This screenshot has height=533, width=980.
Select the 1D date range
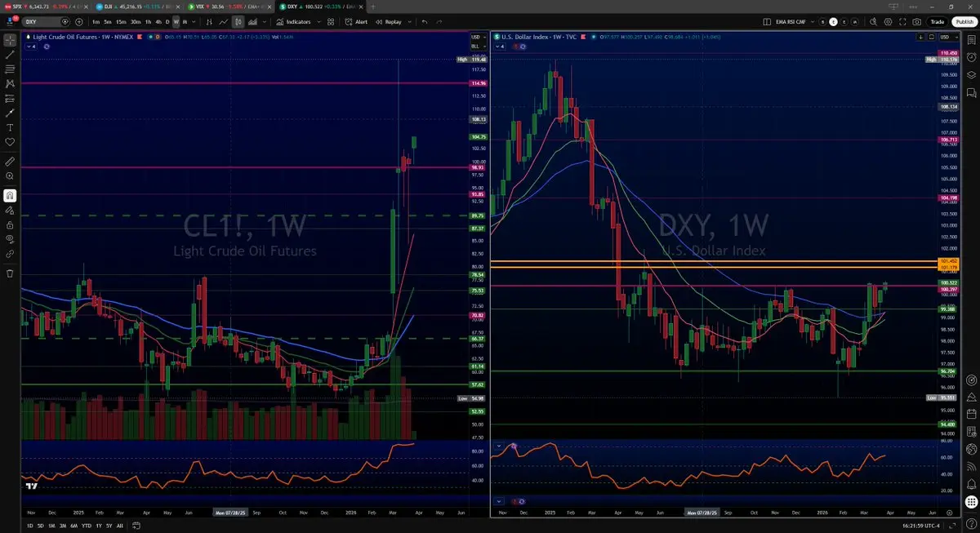(x=30, y=526)
